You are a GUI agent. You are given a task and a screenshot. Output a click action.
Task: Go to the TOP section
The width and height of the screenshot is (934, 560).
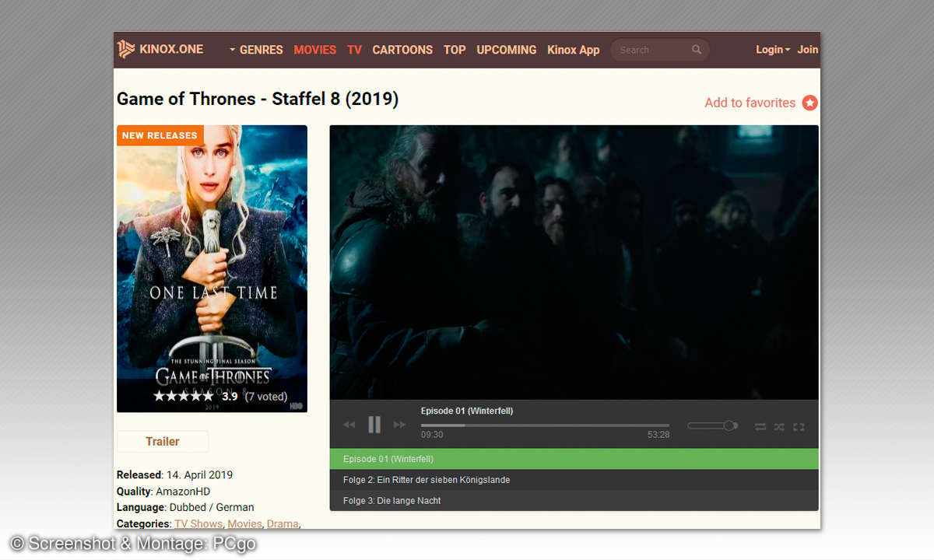tap(455, 50)
